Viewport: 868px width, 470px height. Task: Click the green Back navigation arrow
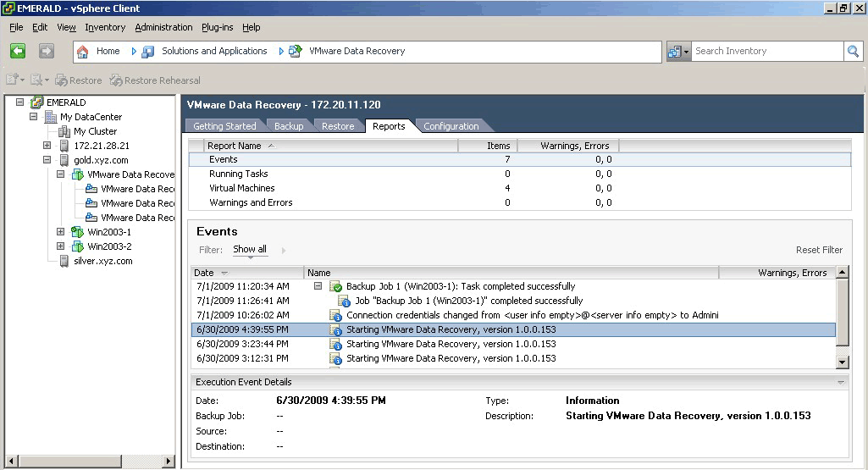[18, 51]
